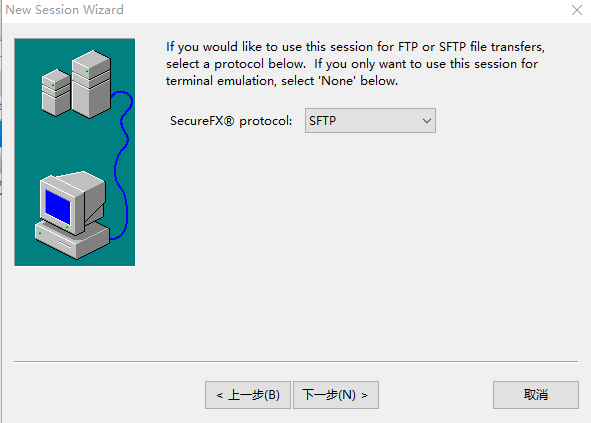
Task: Select the SFTP text in protocol field
Action: click(322, 121)
